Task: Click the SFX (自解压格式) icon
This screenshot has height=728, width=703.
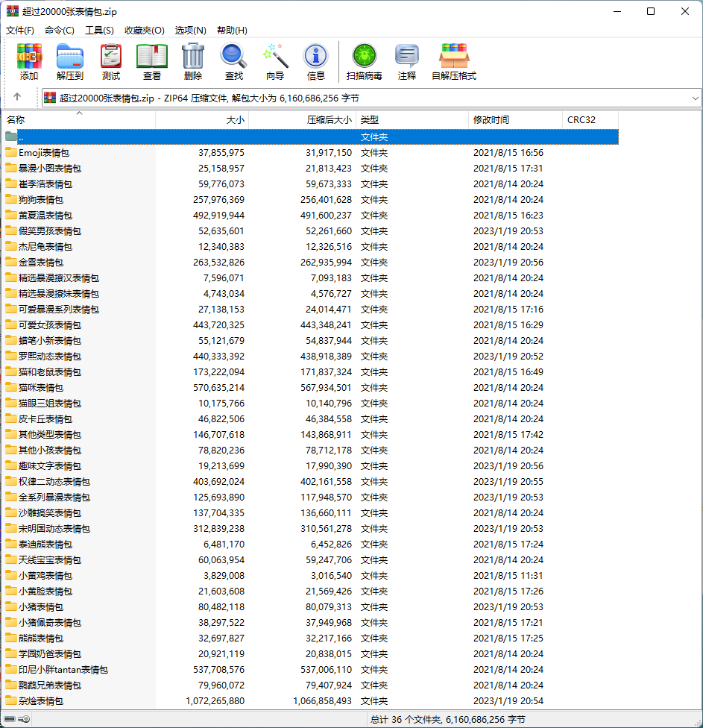Action: tap(454, 62)
